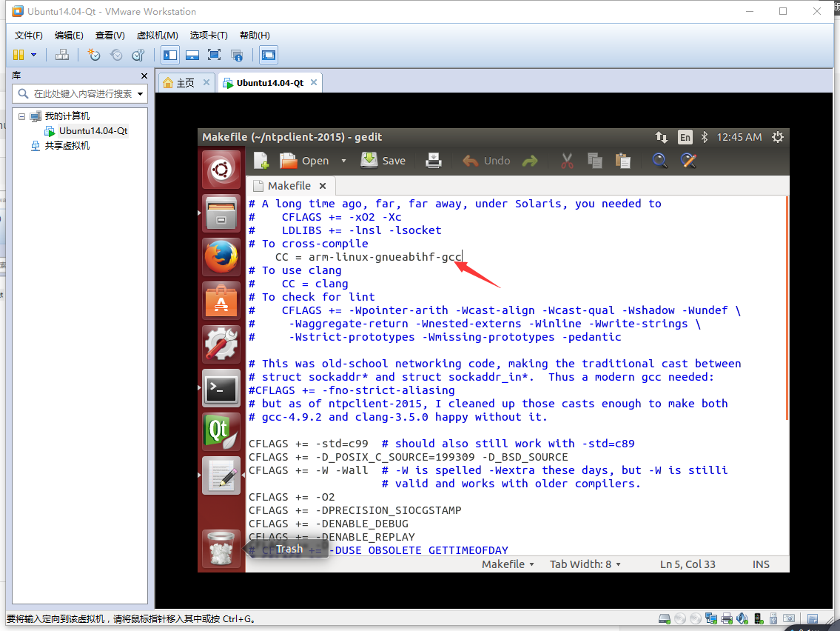
Task: Focus the library search field
Action: (79, 94)
